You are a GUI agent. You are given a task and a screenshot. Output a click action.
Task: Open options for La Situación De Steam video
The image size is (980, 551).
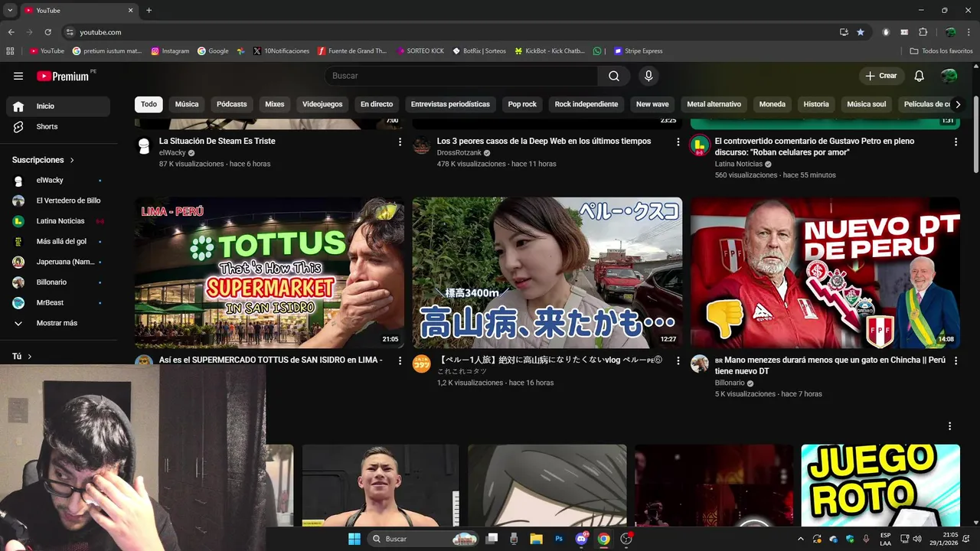click(400, 142)
